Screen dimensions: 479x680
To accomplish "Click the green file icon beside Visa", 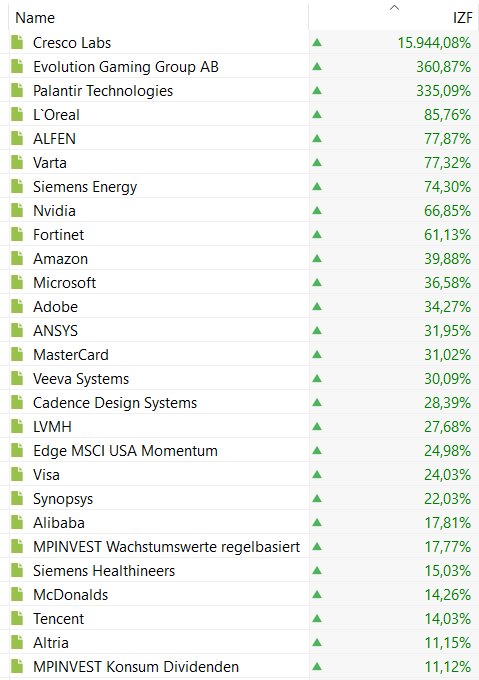I will tap(17, 474).
